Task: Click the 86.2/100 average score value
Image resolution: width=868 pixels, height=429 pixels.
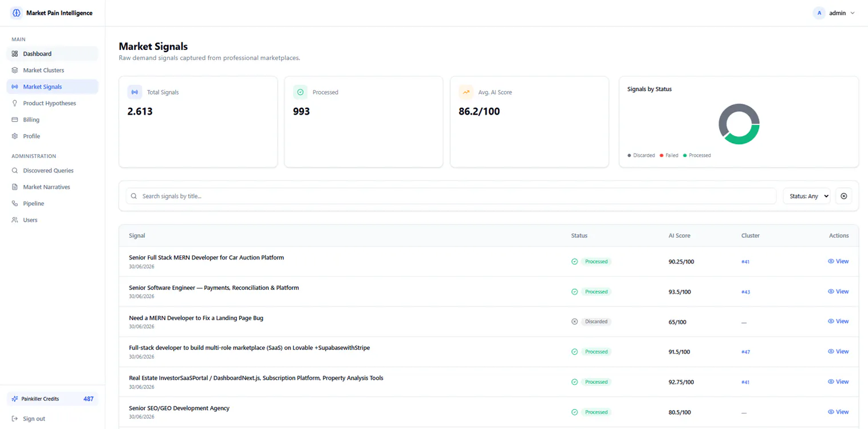Action: tap(479, 111)
